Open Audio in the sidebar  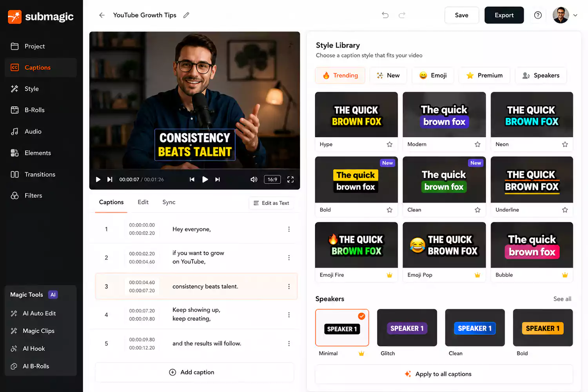point(41,132)
